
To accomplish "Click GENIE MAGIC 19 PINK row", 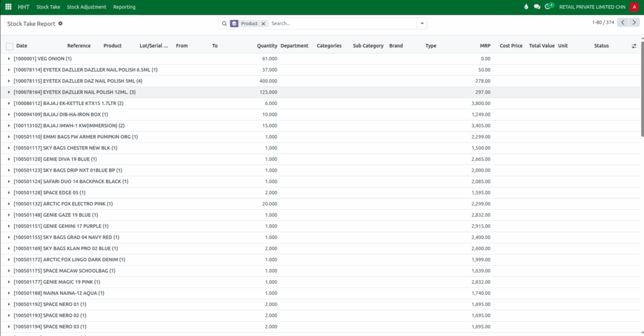I will pyautogui.click(x=320, y=282).
